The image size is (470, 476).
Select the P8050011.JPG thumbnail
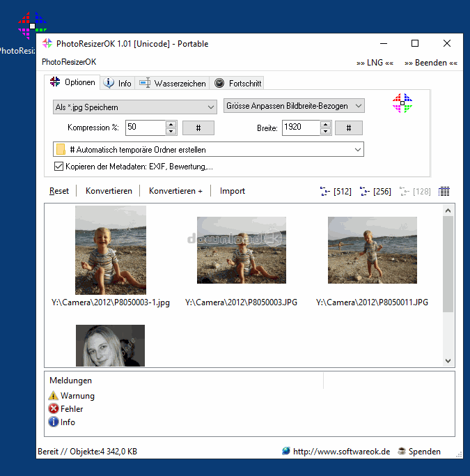373,250
